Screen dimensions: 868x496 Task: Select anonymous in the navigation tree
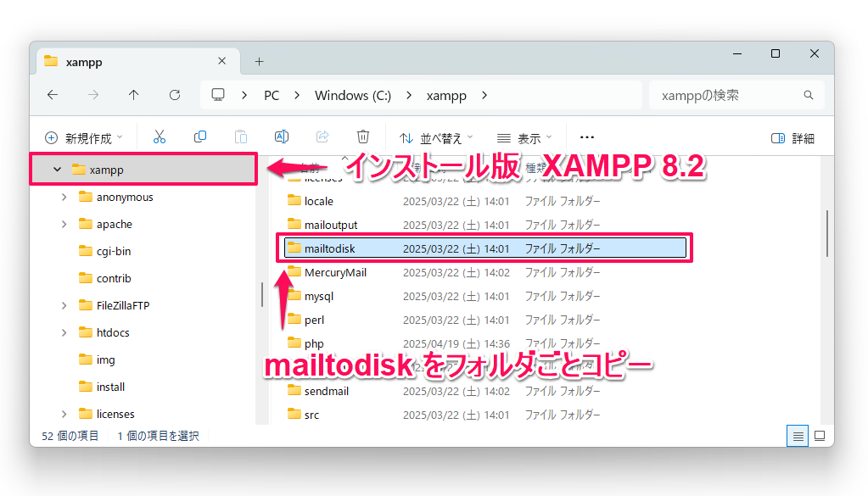pos(125,198)
